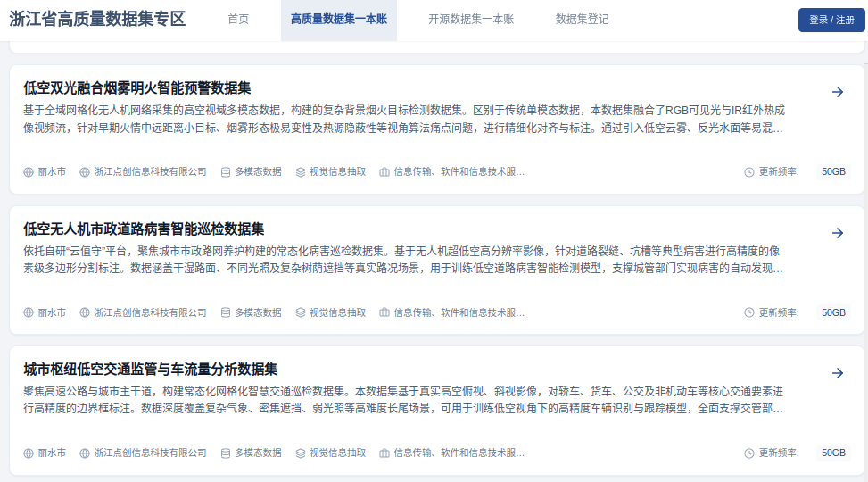Open the arrow icon for 低空双光融合烟雾明火智能预警数据集
The image size is (868, 482).
point(838,92)
